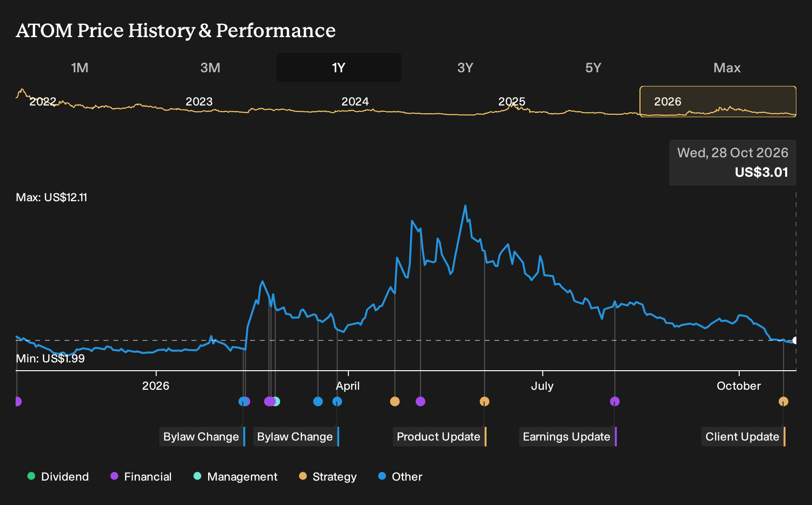The height and width of the screenshot is (505, 812).
Task: Open the Client Update event label
Action: click(x=744, y=437)
